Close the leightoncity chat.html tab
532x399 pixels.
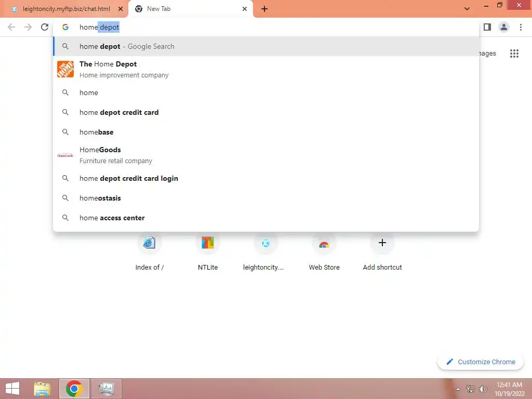[121, 9]
